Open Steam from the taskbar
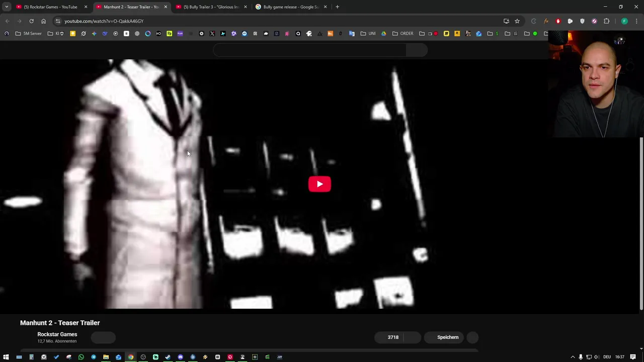 tap(168, 357)
